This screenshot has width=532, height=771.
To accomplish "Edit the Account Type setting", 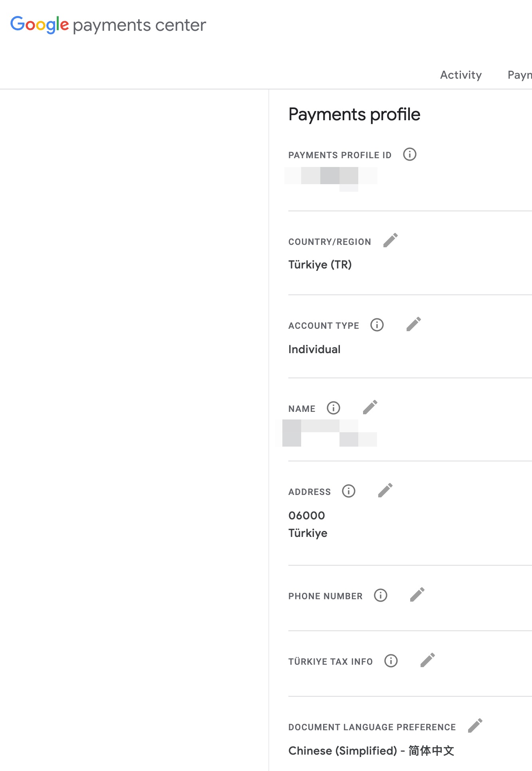I will [x=413, y=324].
